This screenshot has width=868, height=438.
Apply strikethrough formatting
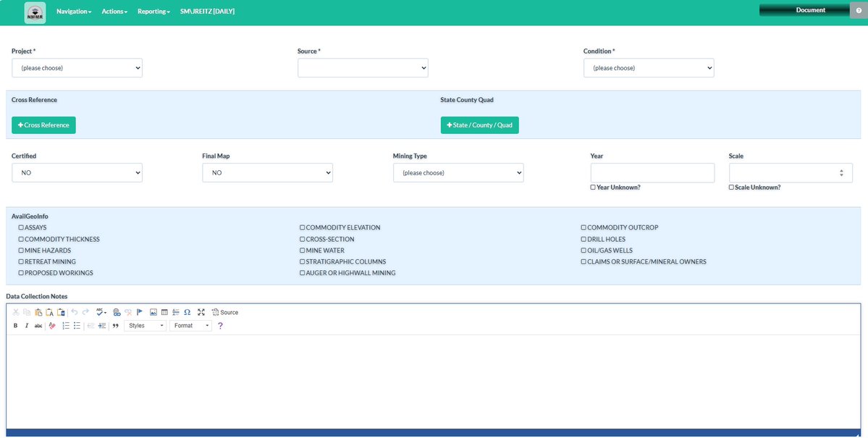coord(38,326)
